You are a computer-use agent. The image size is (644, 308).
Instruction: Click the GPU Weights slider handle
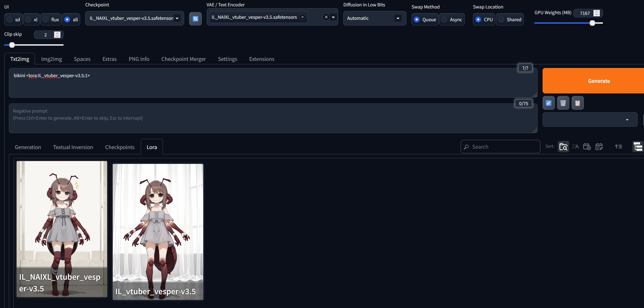click(x=592, y=23)
